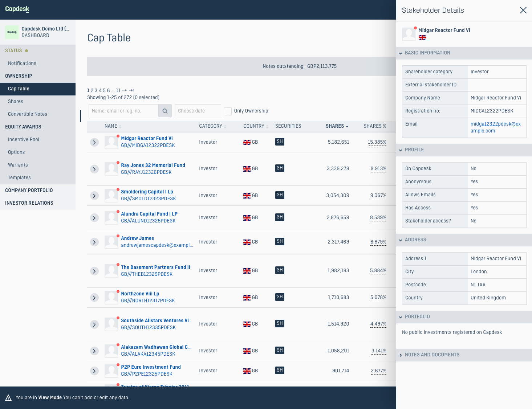532x409 pixels.
Task: Click the Capdesk logo in header
Action: (x=17, y=9)
